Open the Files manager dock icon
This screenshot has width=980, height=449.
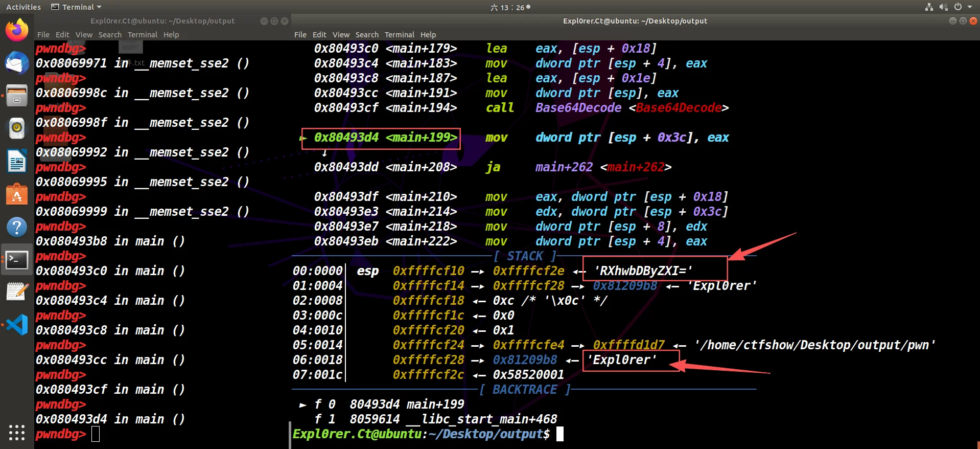(17, 96)
